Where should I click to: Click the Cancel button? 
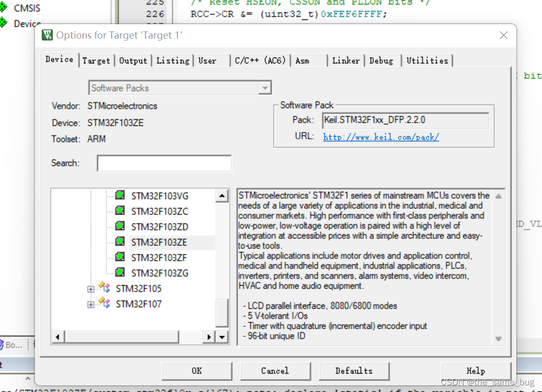(275, 371)
